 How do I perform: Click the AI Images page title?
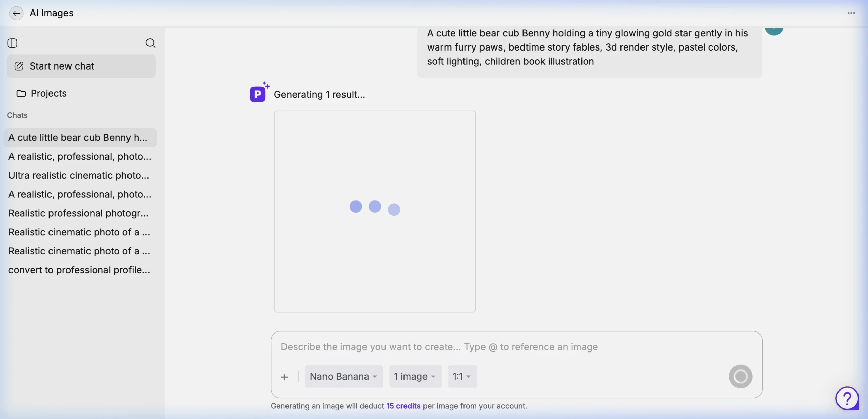[x=52, y=13]
